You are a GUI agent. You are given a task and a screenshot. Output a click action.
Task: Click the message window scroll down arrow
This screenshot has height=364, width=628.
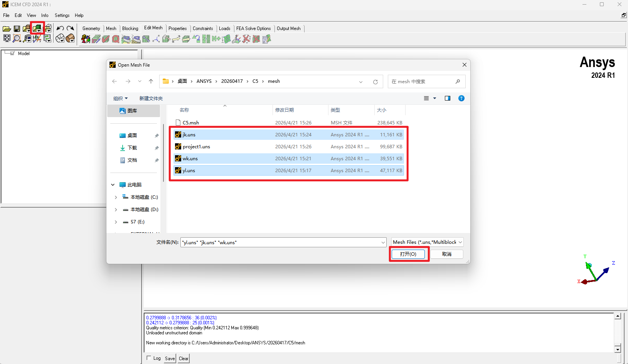click(618, 349)
